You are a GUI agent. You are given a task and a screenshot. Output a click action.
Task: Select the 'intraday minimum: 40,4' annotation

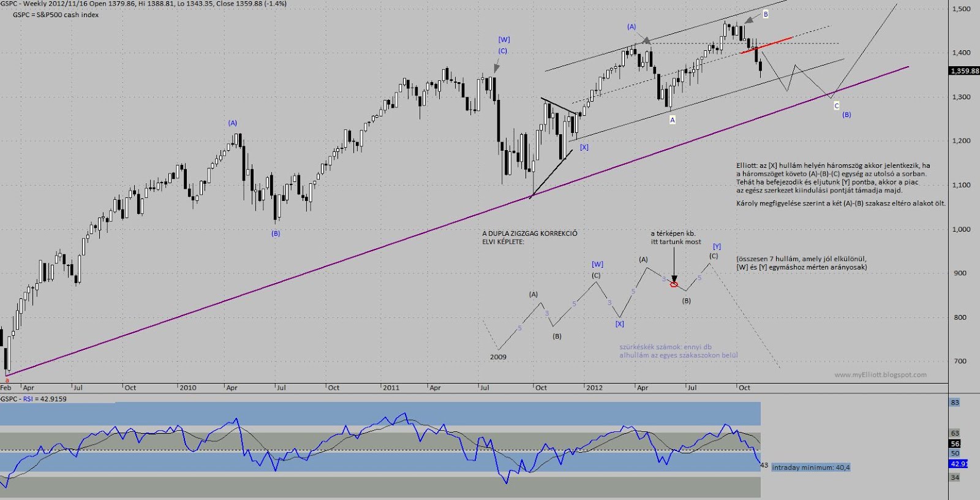tap(810, 468)
